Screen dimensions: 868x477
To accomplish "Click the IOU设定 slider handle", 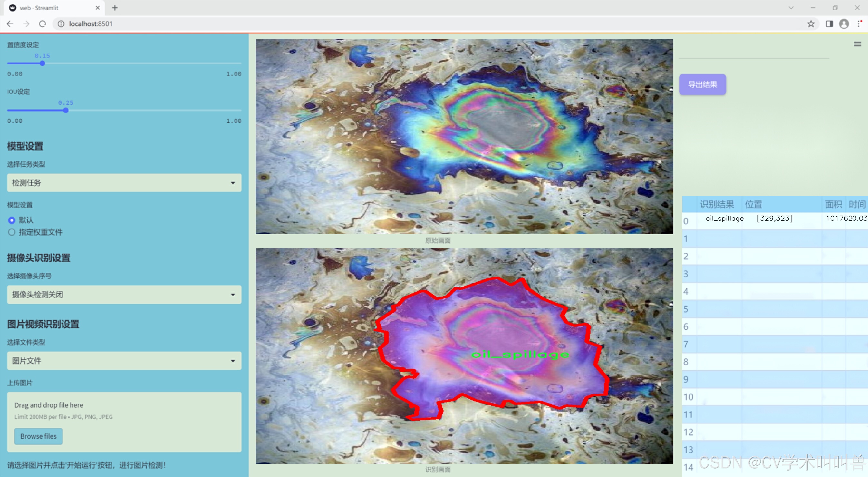I will pyautogui.click(x=66, y=110).
